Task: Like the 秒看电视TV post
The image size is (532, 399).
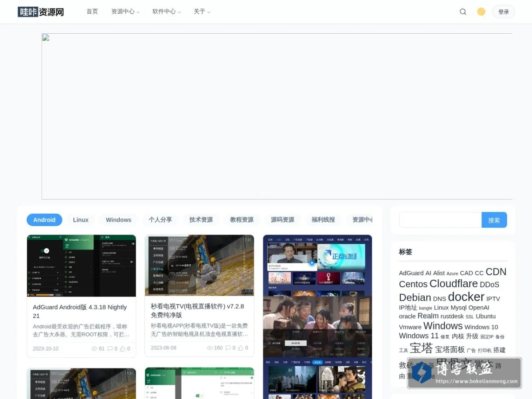Action: point(241,348)
